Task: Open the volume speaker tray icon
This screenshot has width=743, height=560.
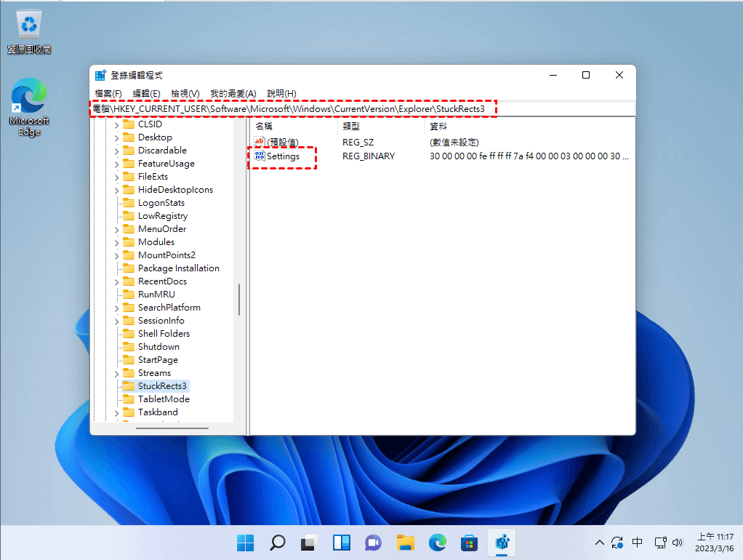Action: [x=678, y=543]
